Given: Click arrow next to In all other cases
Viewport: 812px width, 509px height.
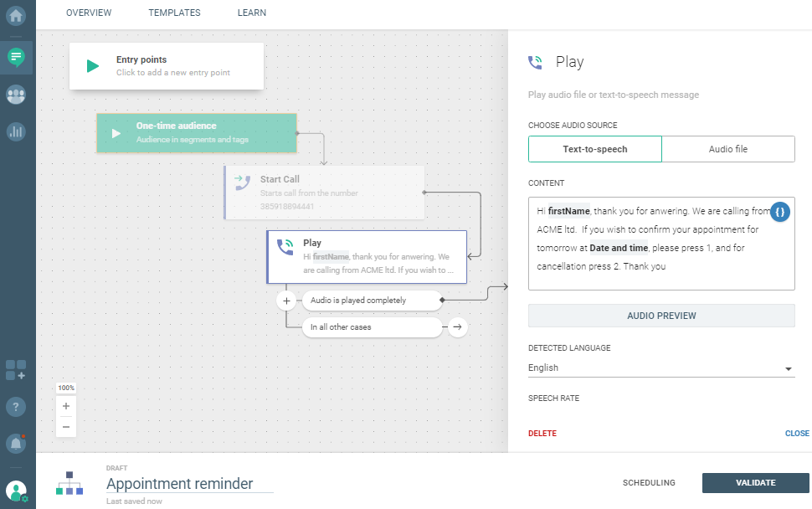Looking at the screenshot, I should pyautogui.click(x=457, y=327).
